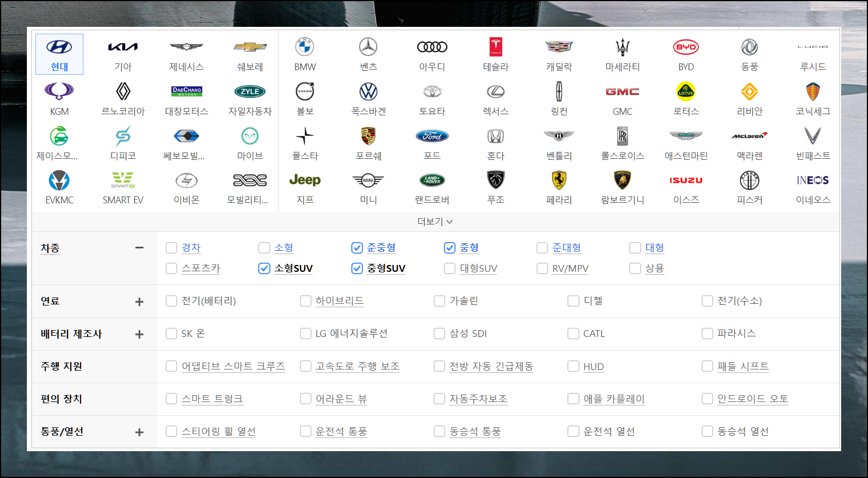The height and width of the screenshot is (478, 868).
Task: Select the Chevrolet (쉐보레) bowtie logo
Action: (250, 47)
